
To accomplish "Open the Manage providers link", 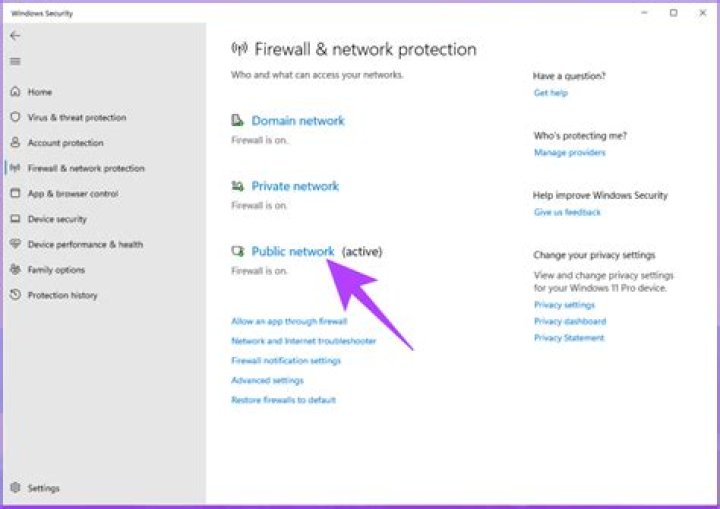I will click(x=569, y=153).
